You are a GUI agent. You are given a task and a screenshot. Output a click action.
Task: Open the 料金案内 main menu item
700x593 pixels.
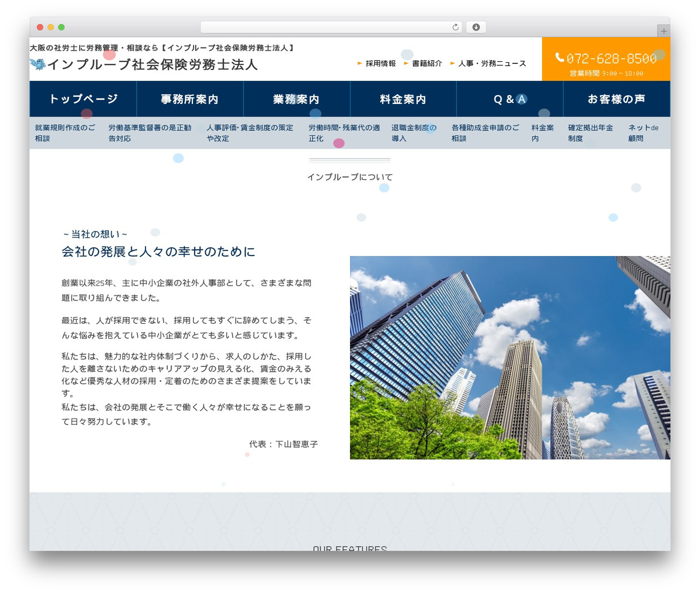pyautogui.click(x=403, y=99)
